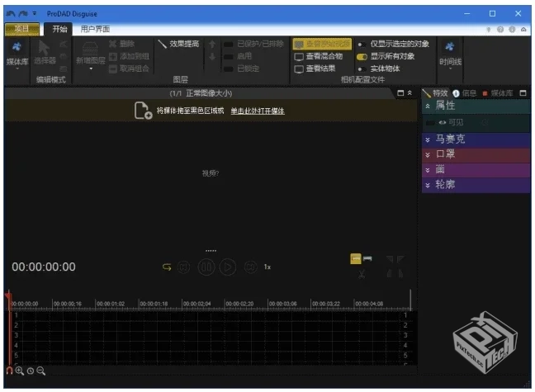535x392 pixels.
Task: Maximize the preview panel window icon
Action: [400, 92]
